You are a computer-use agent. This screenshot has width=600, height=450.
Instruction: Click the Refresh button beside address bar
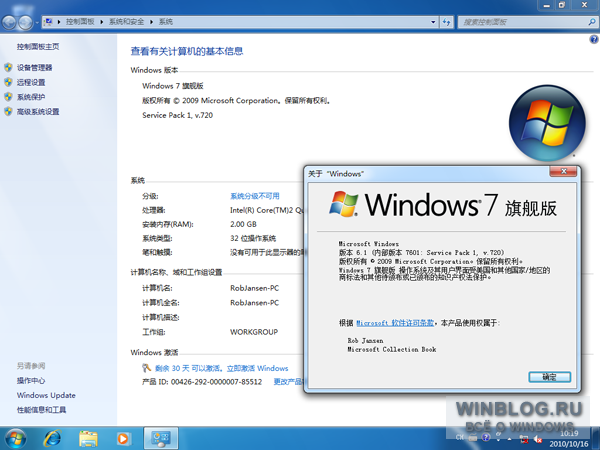coord(447,22)
